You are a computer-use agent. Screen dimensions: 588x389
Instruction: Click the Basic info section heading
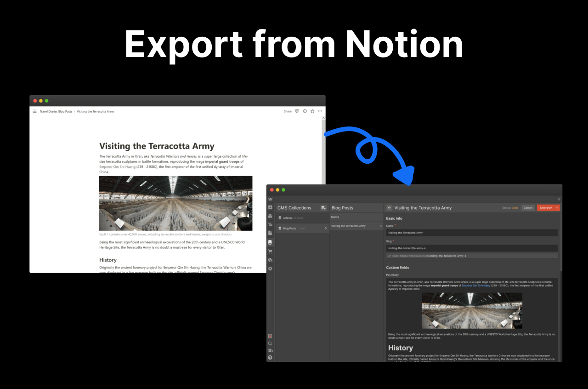click(394, 218)
